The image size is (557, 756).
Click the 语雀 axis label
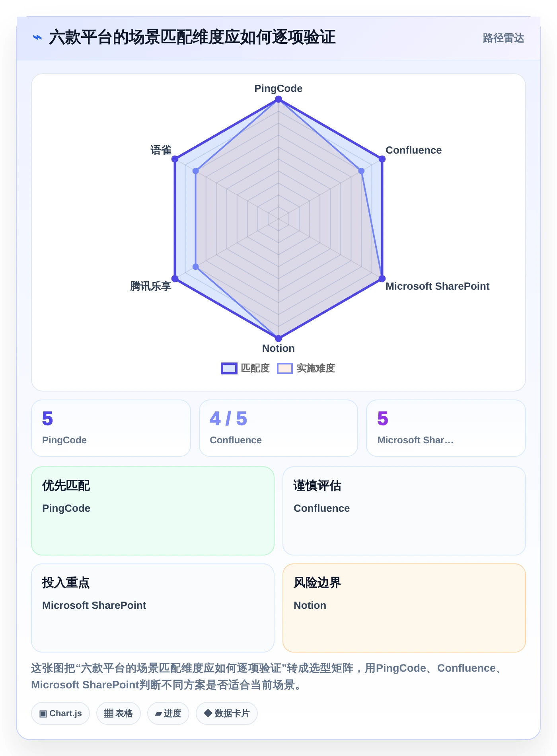click(161, 150)
